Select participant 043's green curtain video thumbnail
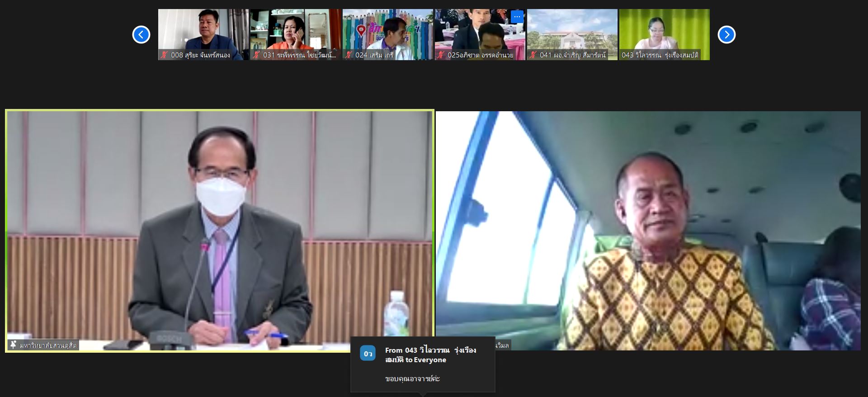The image size is (868, 397). (x=664, y=29)
